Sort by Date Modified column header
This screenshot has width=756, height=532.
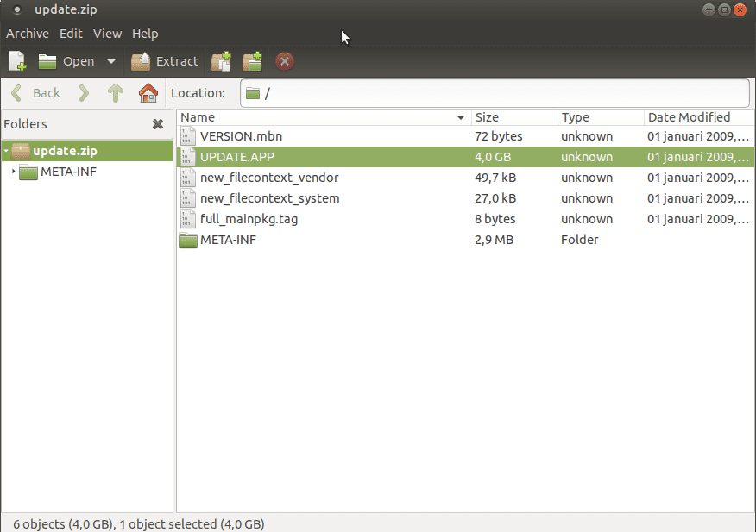700,117
